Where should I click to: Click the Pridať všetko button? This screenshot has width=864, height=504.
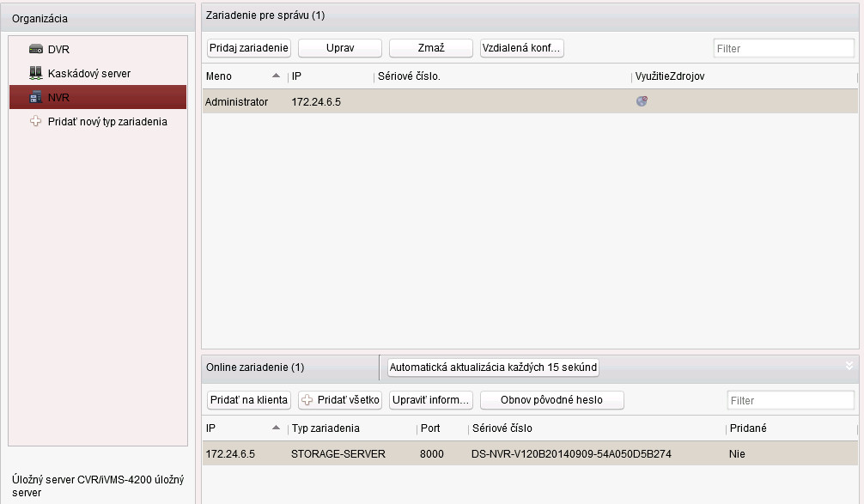pyautogui.click(x=340, y=400)
